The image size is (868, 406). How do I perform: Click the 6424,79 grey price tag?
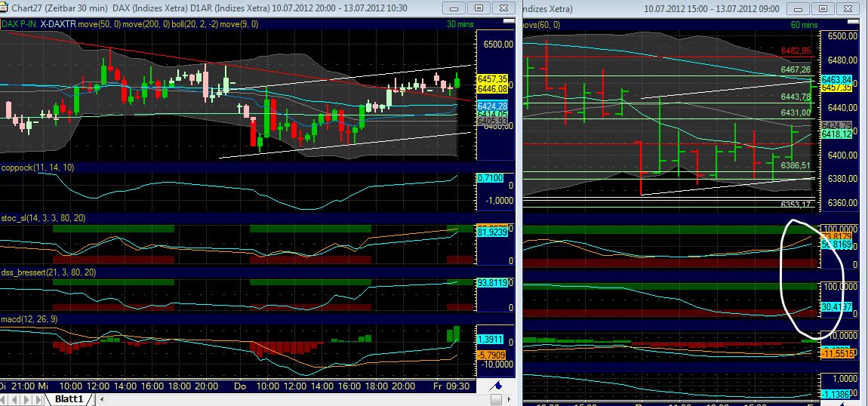(836, 125)
